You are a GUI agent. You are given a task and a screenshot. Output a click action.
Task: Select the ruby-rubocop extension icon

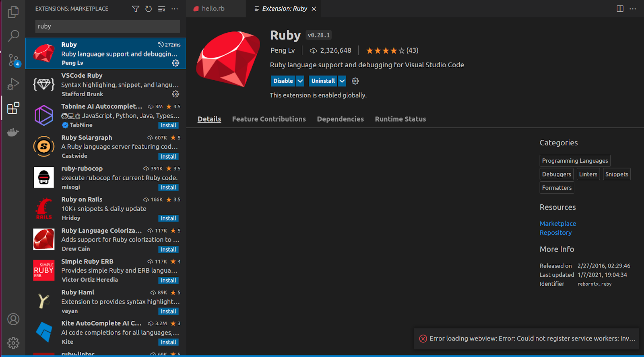[44, 178]
